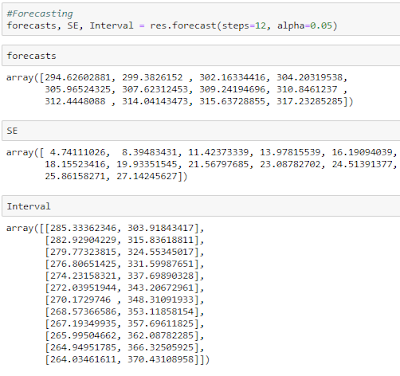
Task: Click SE value 25.86158271
Action: click(x=75, y=176)
